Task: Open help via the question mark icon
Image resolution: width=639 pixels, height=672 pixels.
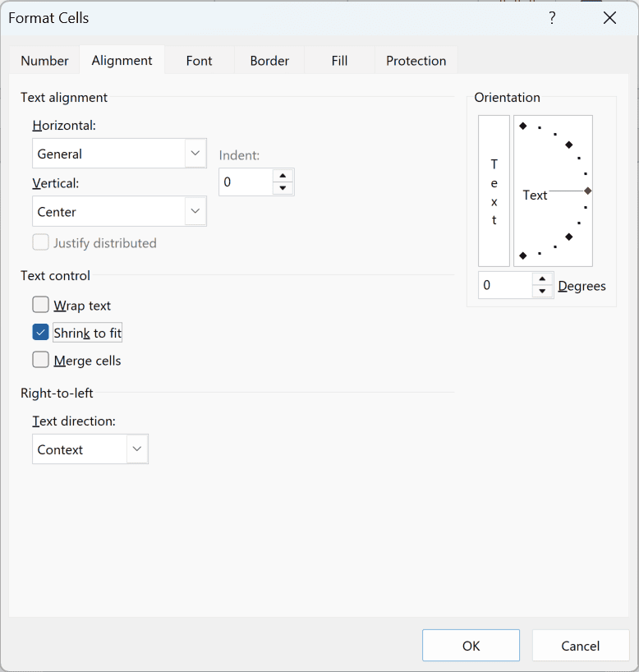Action: 552,18
